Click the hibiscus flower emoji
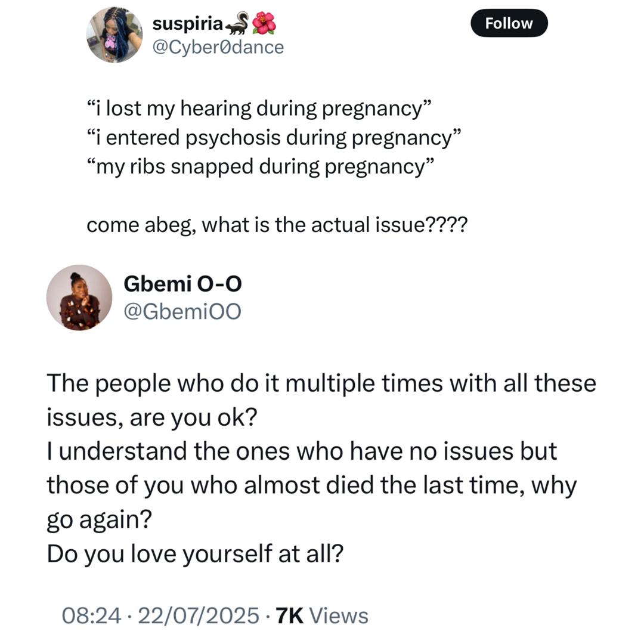 (x=264, y=23)
